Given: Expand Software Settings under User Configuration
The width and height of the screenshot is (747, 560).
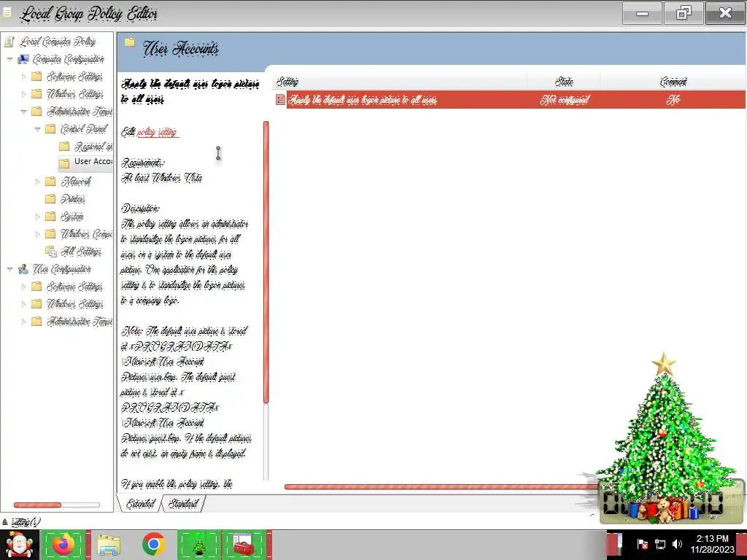Looking at the screenshot, I should tap(24, 287).
